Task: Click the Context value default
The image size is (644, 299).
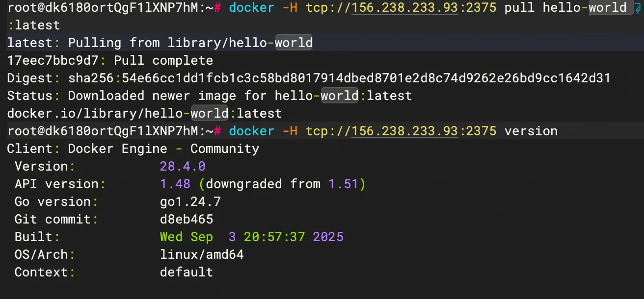Action: click(187, 273)
